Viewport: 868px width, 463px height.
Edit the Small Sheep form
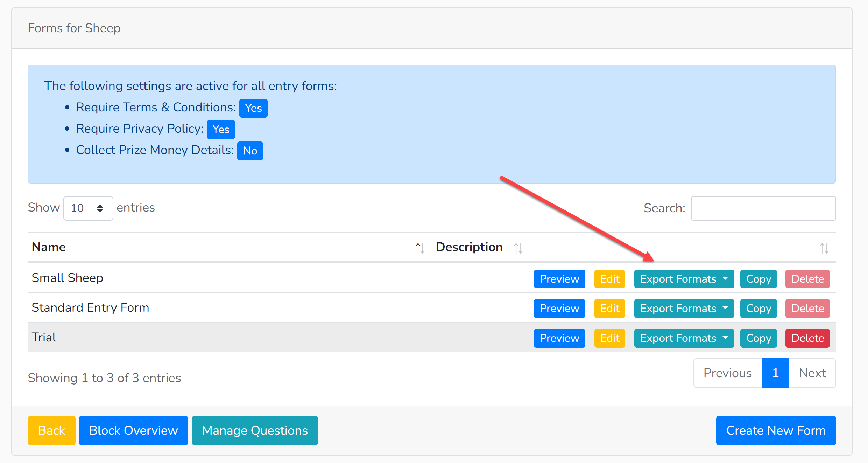tap(610, 279)
